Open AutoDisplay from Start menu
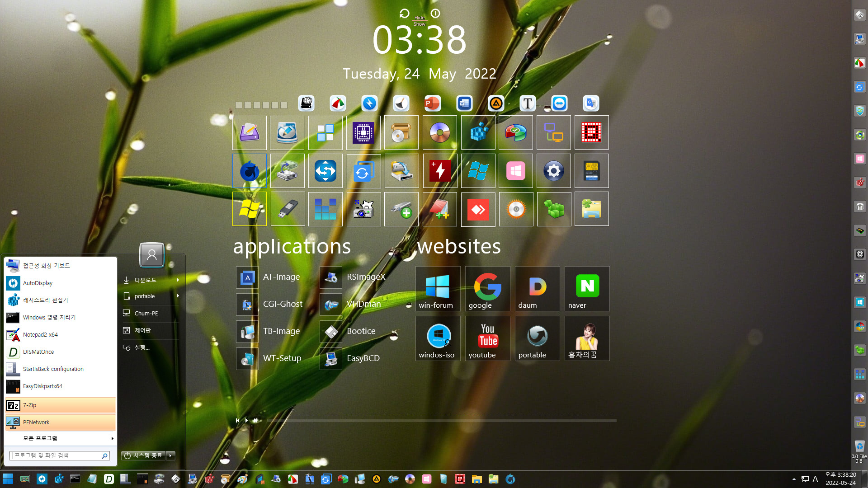868x488 pixels. coord(61,283)
